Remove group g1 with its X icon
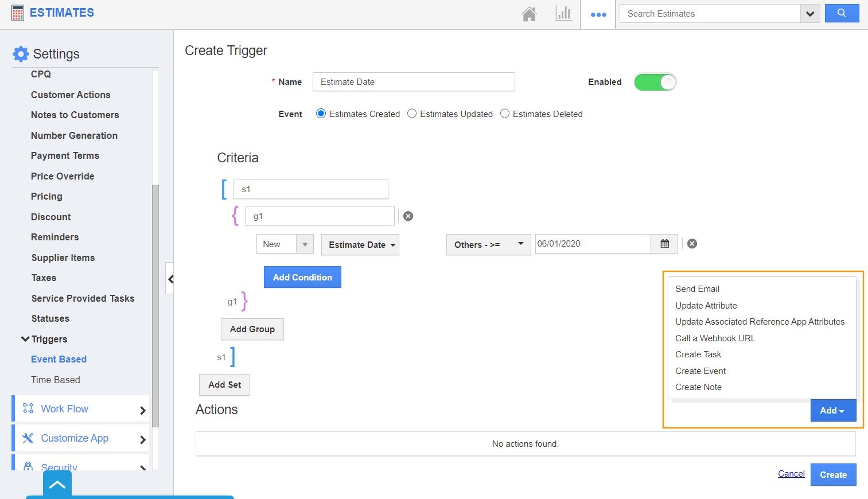This screenshot has height=499, width=868. pyautogui.click(x=408, y=216)
